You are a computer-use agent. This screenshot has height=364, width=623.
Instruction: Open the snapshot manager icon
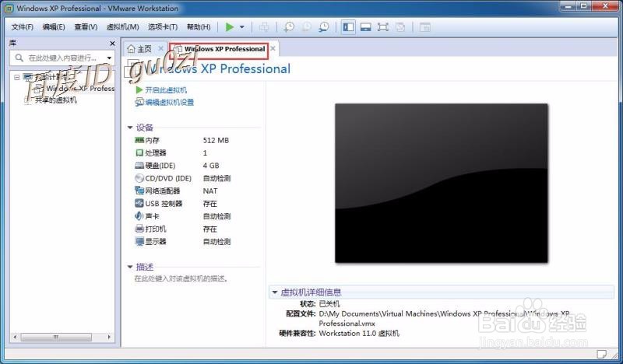coord(324,27)
